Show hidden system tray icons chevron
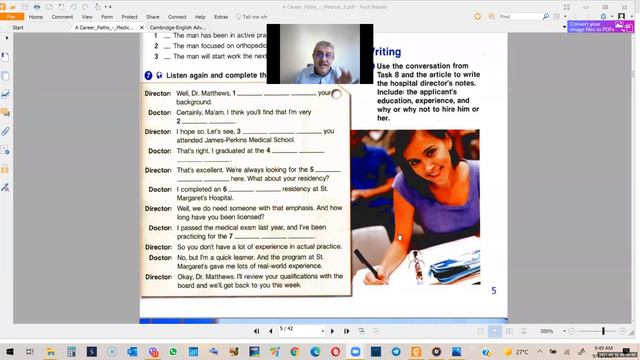Viewport: 640px width, 360px height. (x=540, y=351)
